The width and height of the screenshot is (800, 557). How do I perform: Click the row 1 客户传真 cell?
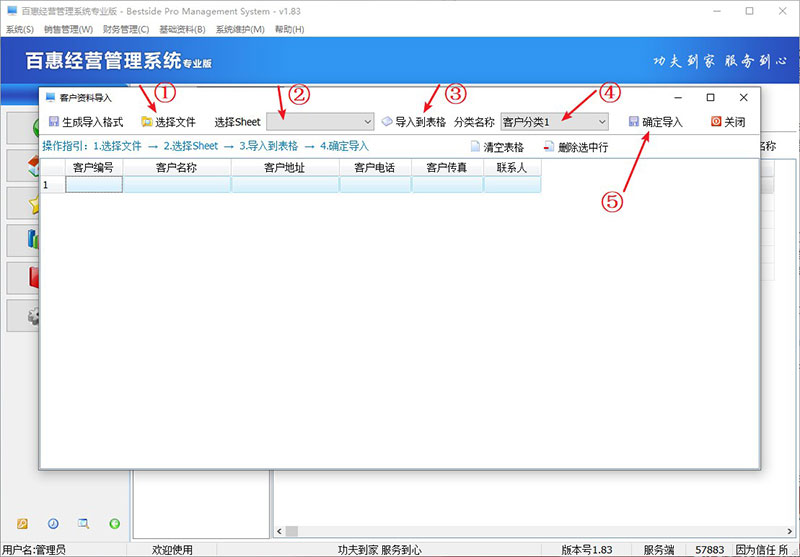pos(447,184)
